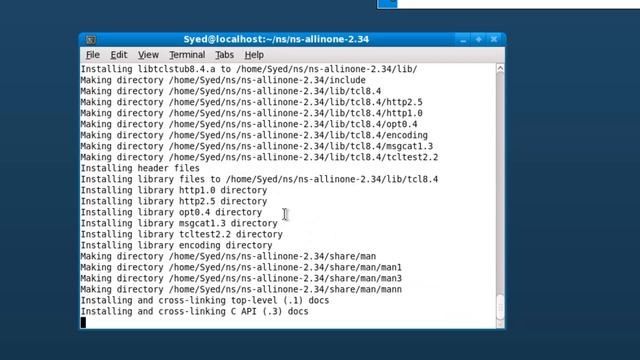Click the vertical scrollbar thumb
The image size is (640, 360).
point(500,307)
